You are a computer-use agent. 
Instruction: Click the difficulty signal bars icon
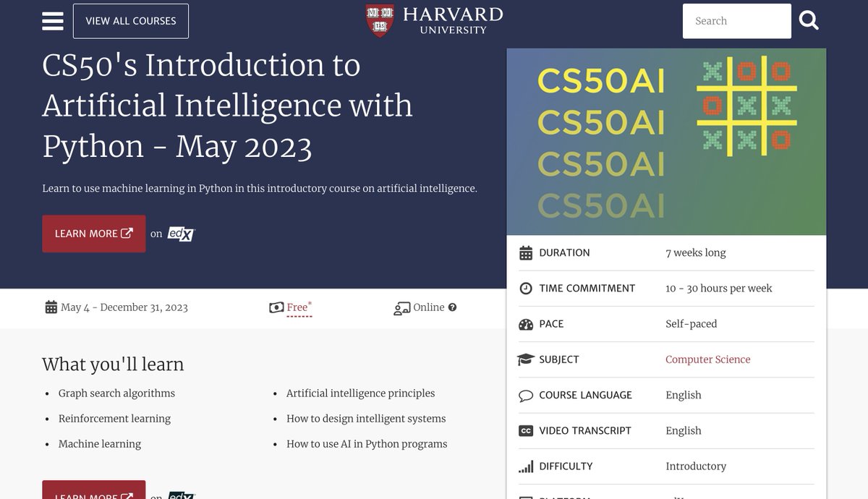[526, 466]
